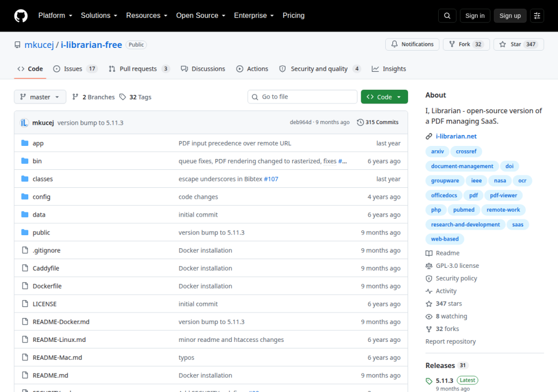Open the commit hash deb964d
The image size is (558, 392).
(x=300, y=122)
